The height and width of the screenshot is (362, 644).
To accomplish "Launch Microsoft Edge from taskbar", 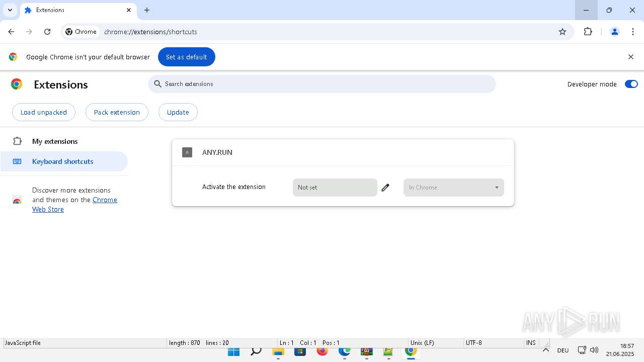I will [345, 351].
